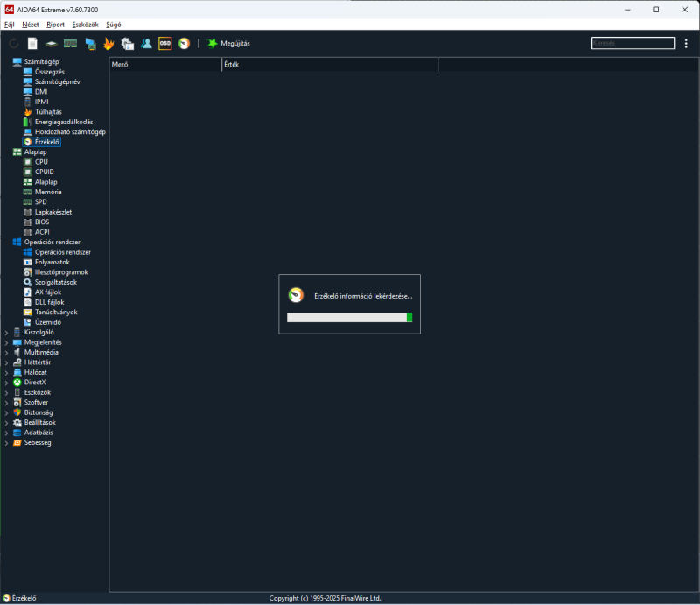Open the Fájl menu
The height and width of the screenshot is (605, 700).
pyautogui.click(x=10, y=25)
